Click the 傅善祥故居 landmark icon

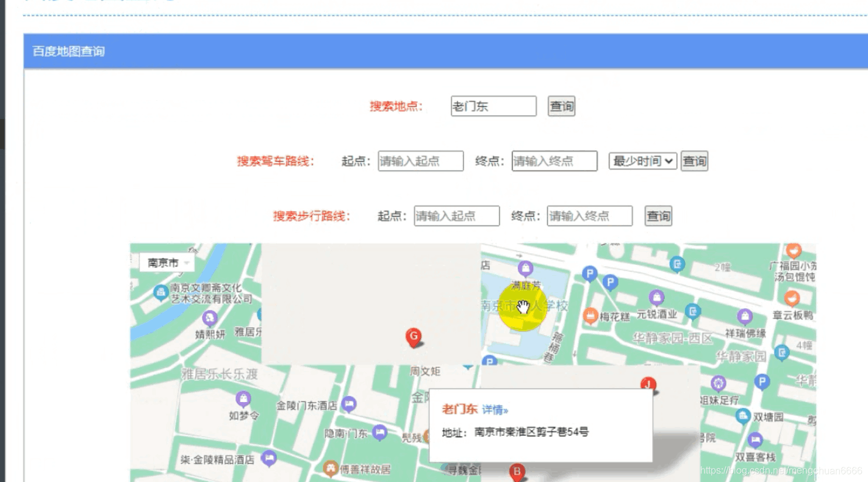point(331,469)
